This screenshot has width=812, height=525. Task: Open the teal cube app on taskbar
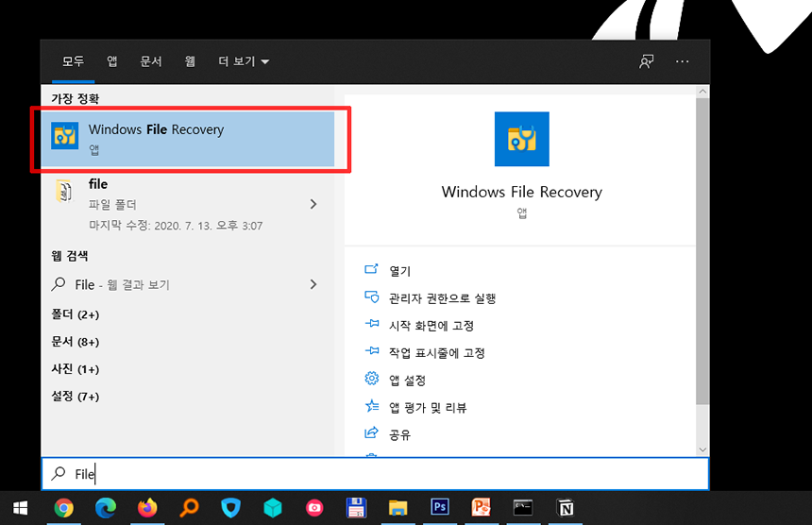pyautogui.click(x=272, y=508)
